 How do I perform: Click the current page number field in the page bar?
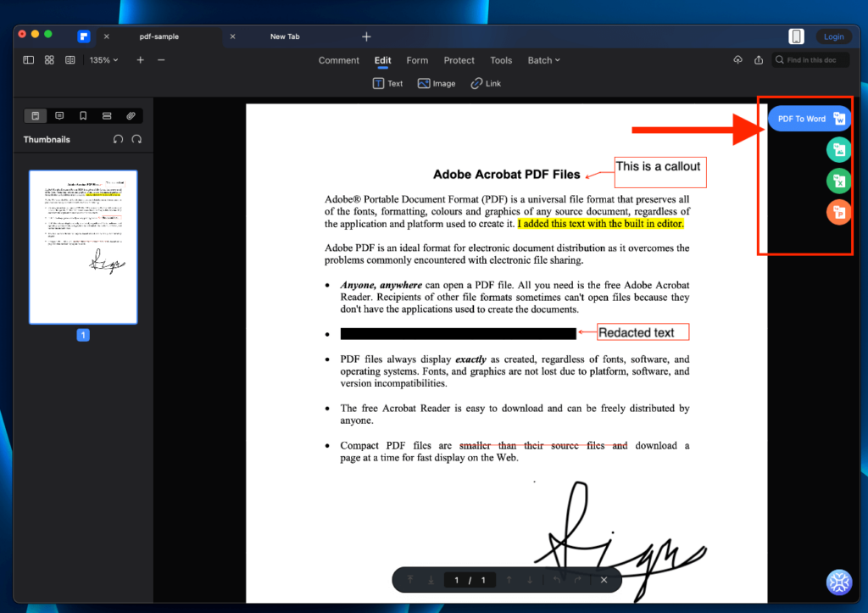click(x=457, y=580)
